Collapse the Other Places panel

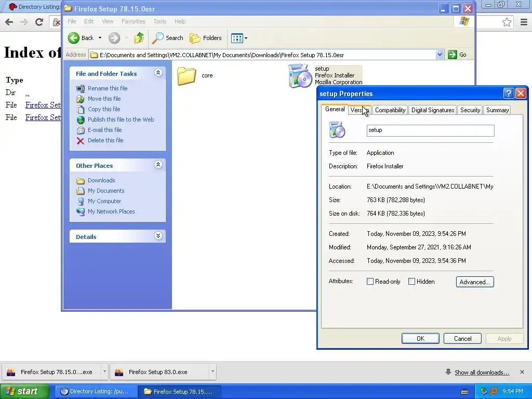click(x=158, y=165)
